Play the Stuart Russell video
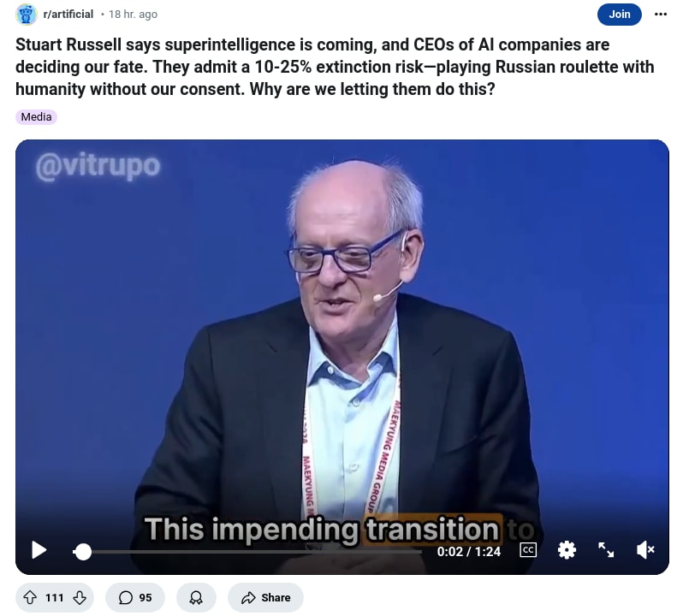 tap(39, 550)
